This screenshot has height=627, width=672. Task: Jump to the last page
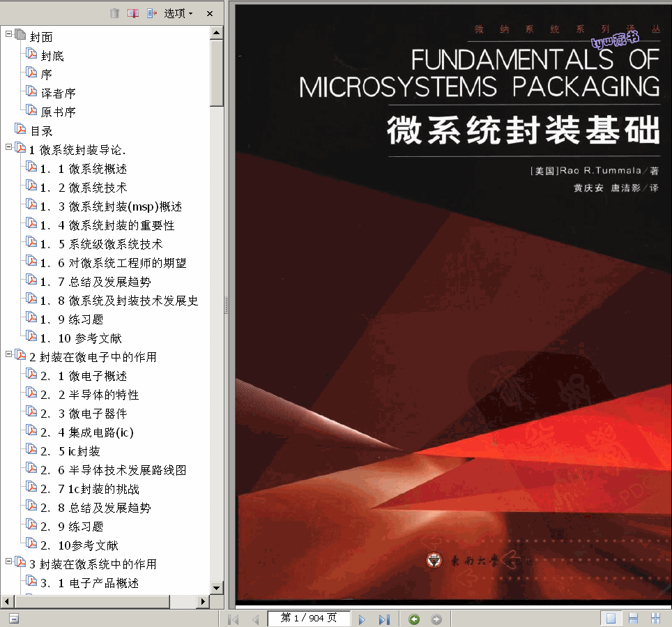click(383, 619)
